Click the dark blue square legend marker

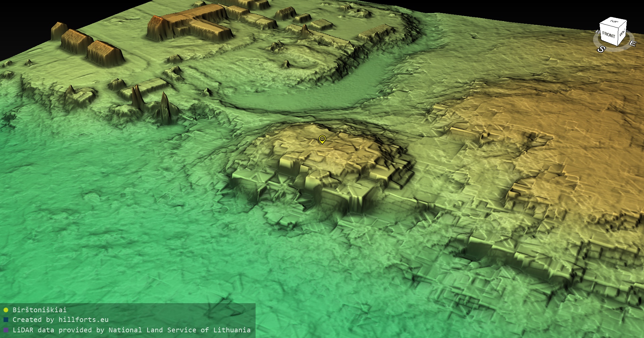[6, 320]
